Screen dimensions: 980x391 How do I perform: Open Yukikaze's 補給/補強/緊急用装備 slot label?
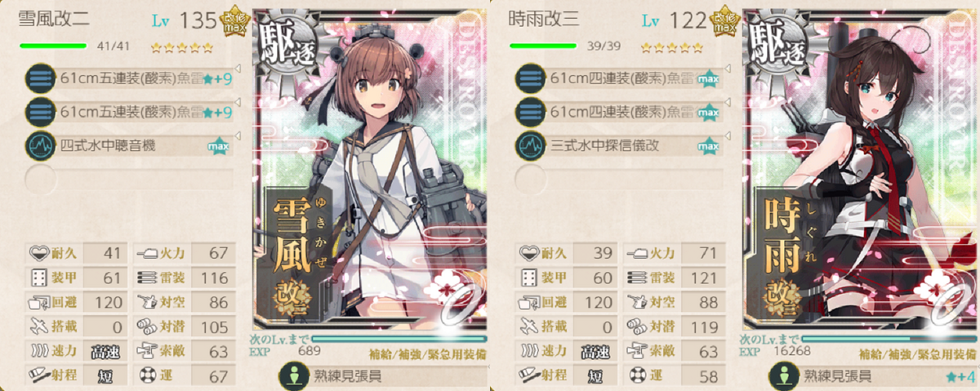coord(425,353)
